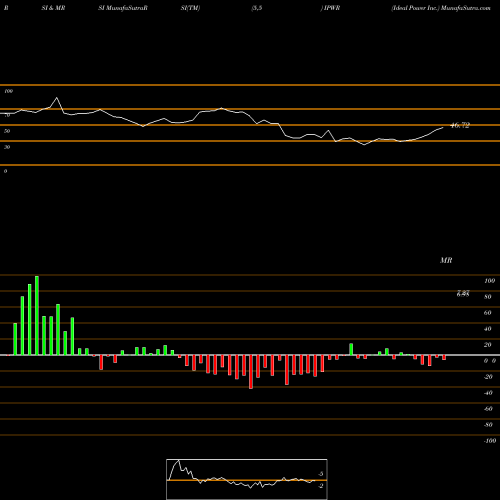Image resolution: width=500 pixels, height=500 pixels.
Task: Click the RSI axis label 50
Action: point(7,131)
